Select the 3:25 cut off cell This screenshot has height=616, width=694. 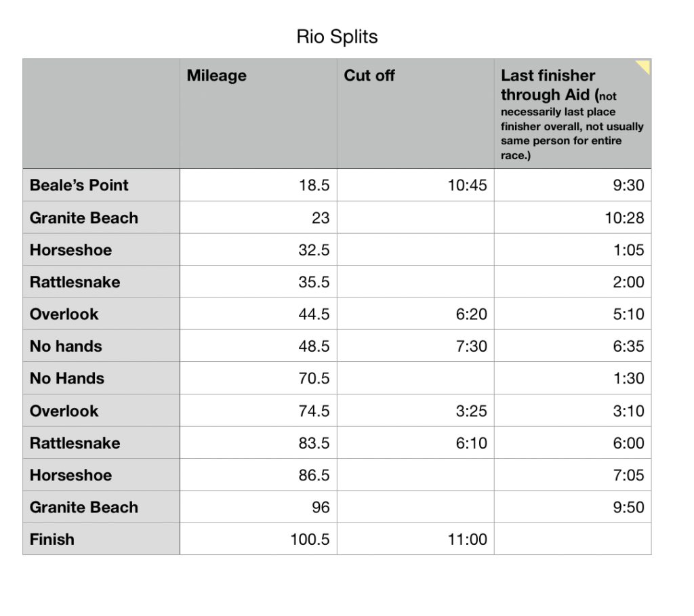(x=415, y=411)
